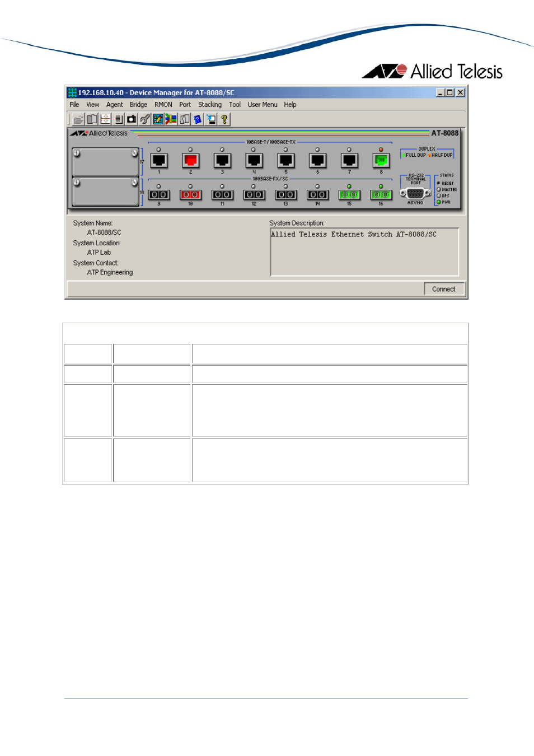Click the empty expansion slot 18

(x=105, y=192)
